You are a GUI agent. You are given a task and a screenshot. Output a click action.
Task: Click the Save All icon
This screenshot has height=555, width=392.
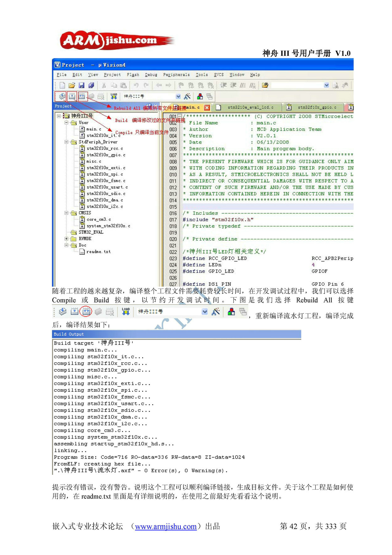91,85
